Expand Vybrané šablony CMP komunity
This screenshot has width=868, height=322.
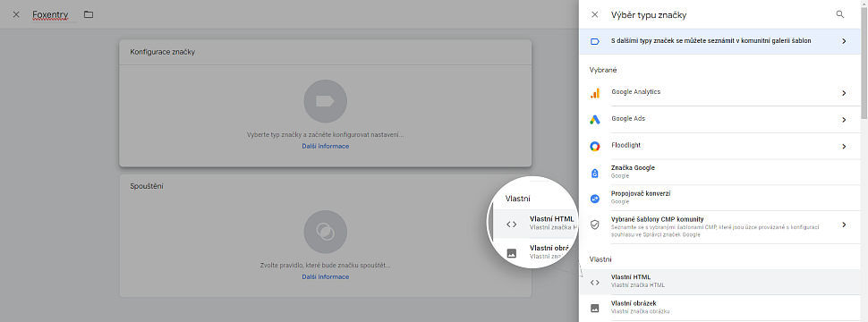click(x=844, y=225)
